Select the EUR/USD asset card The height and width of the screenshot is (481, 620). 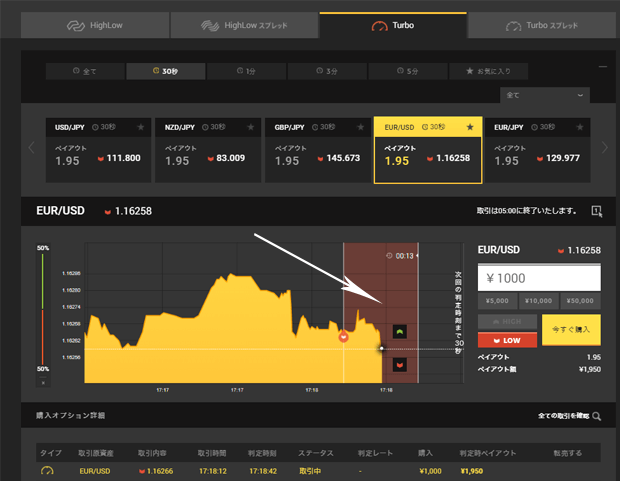428,150
